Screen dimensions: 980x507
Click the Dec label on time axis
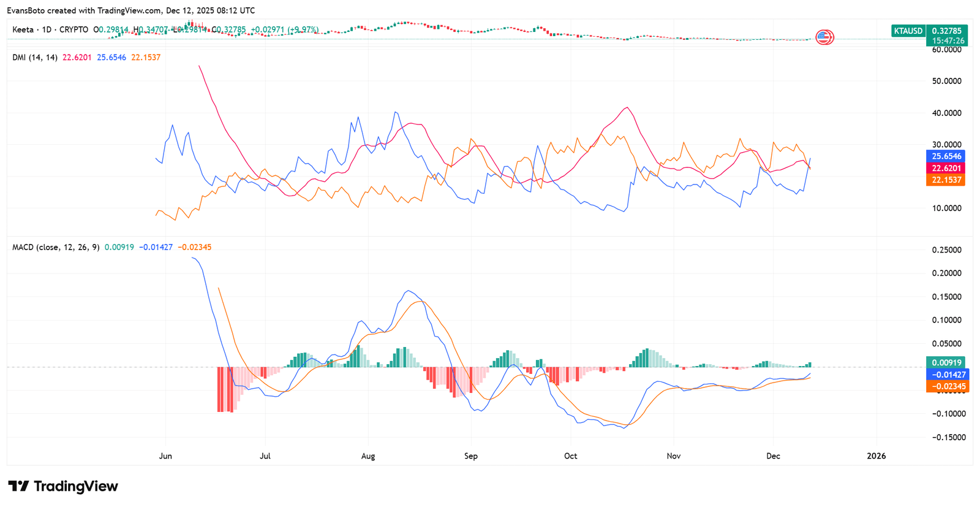point(774,456)
